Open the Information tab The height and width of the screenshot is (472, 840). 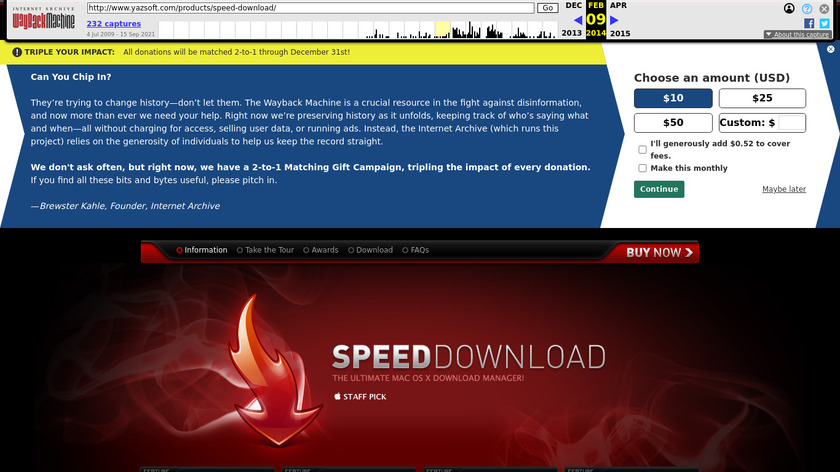(x=202, y=250)
